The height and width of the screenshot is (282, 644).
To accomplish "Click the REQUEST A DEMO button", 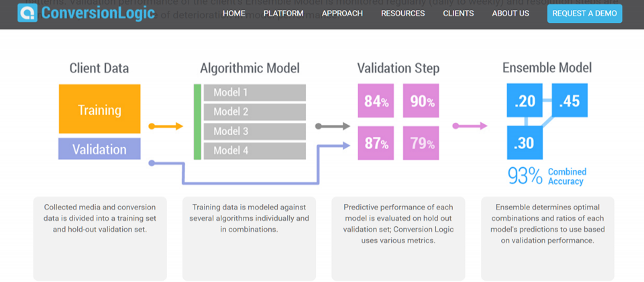I will pyautogui.click(x=584, y=13).
